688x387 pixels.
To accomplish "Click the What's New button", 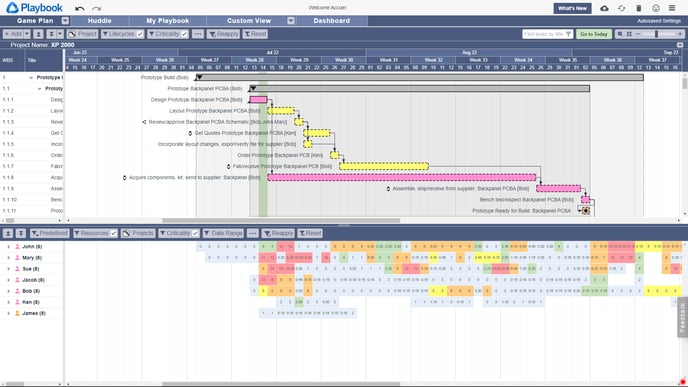I will point(572,8).
